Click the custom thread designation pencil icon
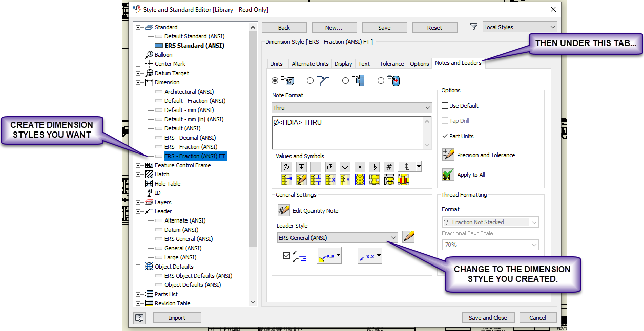 point(302,180)
